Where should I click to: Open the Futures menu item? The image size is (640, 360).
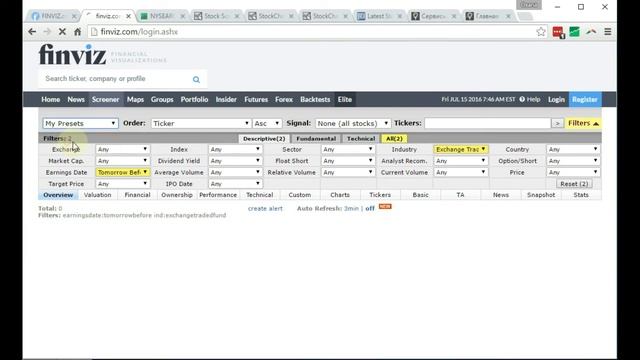[x=256, y=100]
